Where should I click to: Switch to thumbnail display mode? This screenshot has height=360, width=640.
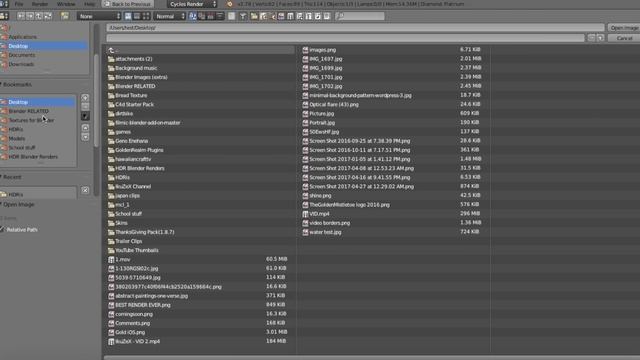tap(146, 16)
